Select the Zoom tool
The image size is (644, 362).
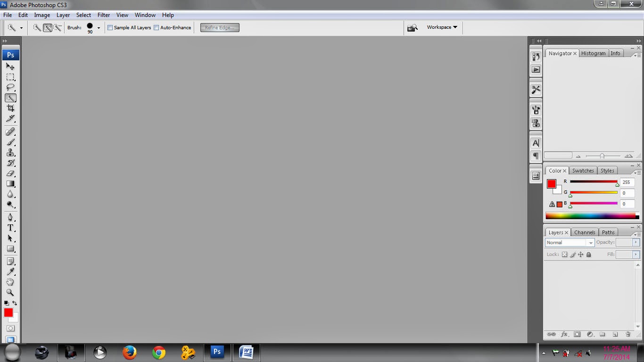10,292
